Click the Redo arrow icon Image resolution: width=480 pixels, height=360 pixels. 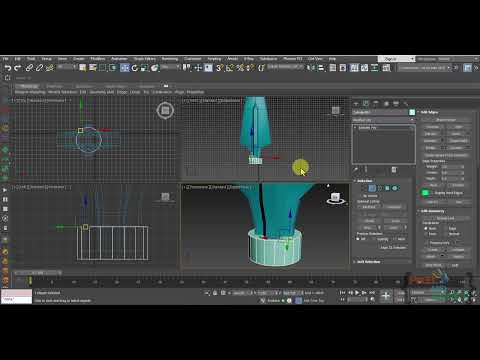pyautogui.click(x=18, y=68)
